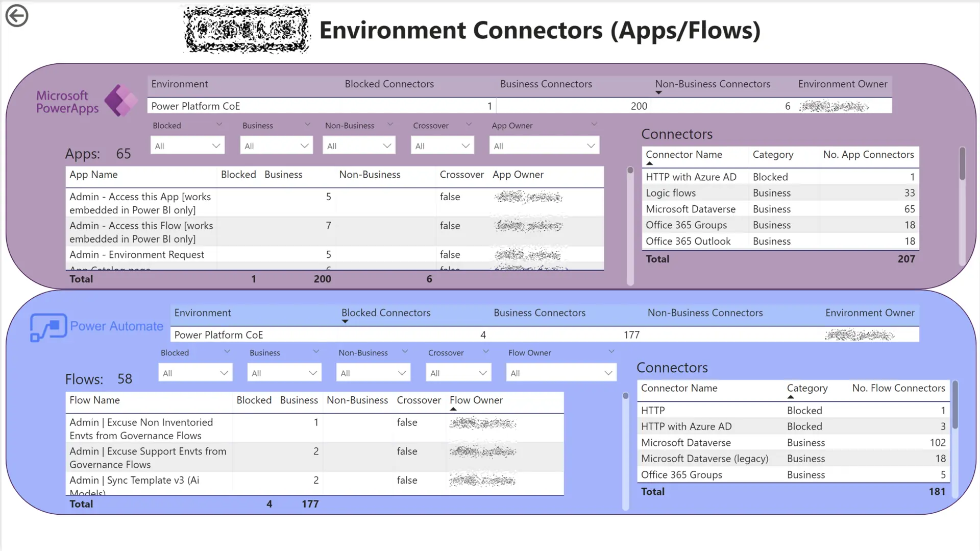This screenshot has height=551, width=980.
Task: Click the back arrow button
Action: 17,15
